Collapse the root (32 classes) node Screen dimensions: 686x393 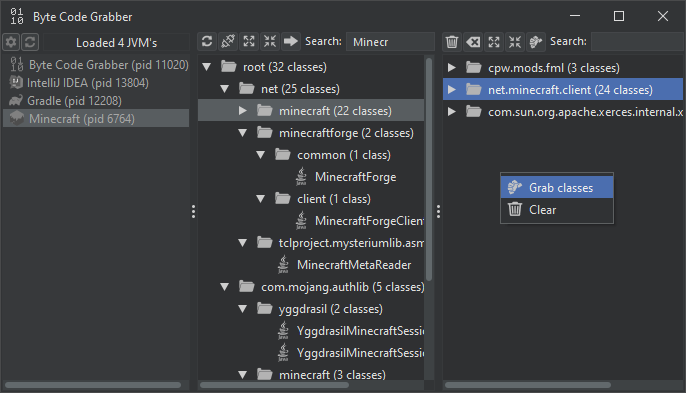pyautogui.click(x=207, y=67)
